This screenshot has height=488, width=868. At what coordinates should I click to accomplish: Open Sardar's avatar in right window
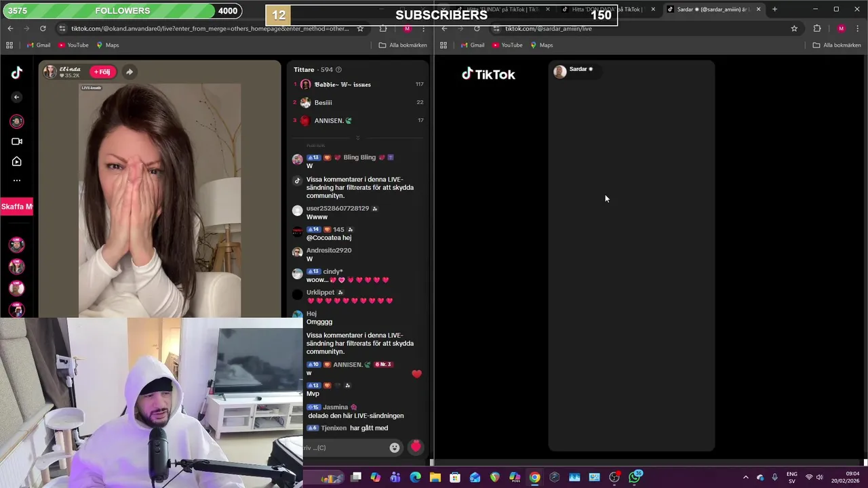click(560, 72)
